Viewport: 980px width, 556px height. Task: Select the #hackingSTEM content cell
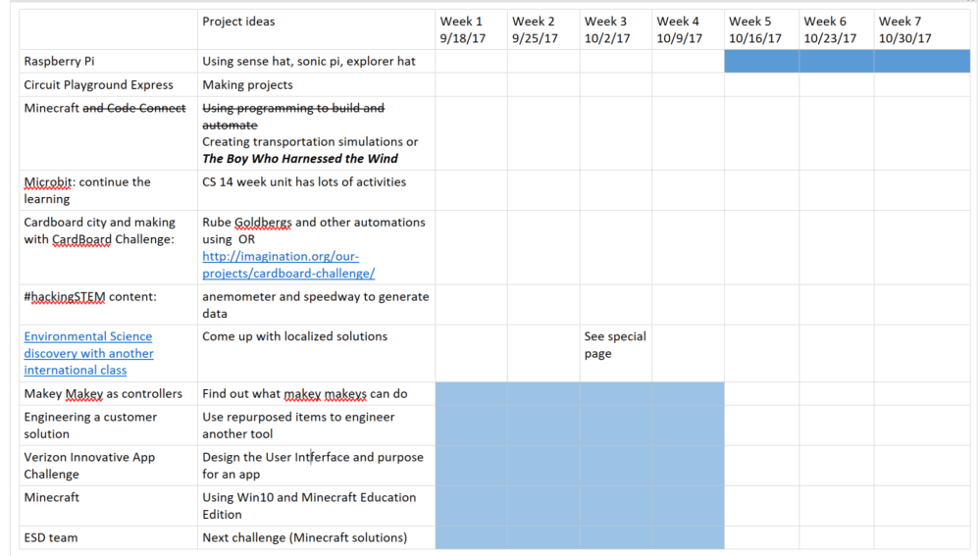[x=90, y=297]
